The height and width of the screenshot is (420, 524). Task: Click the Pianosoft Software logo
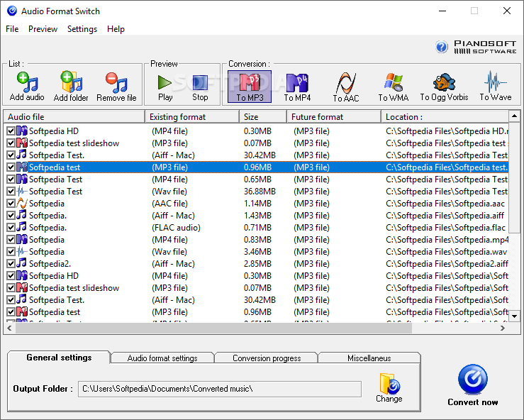coord(485,47)
